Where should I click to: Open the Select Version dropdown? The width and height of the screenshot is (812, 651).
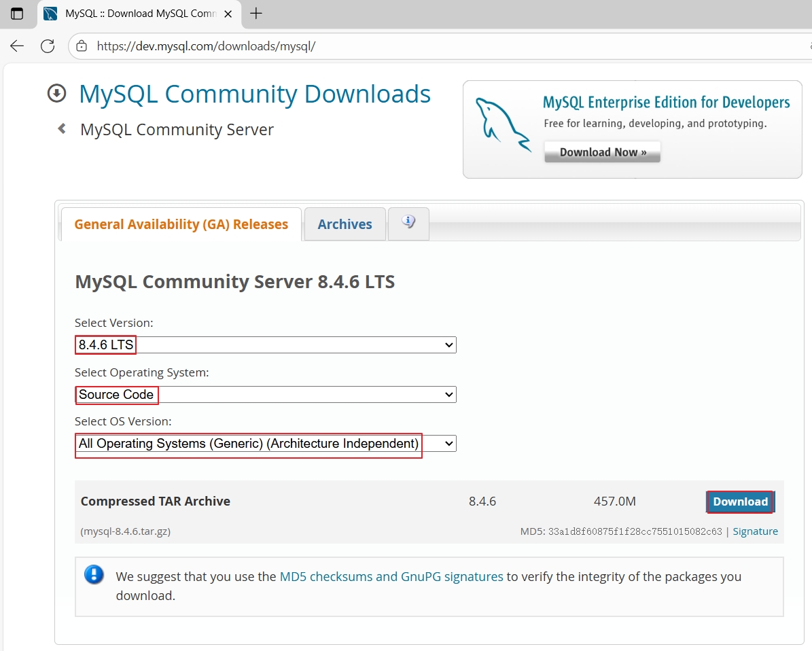[x=265, y=345]
